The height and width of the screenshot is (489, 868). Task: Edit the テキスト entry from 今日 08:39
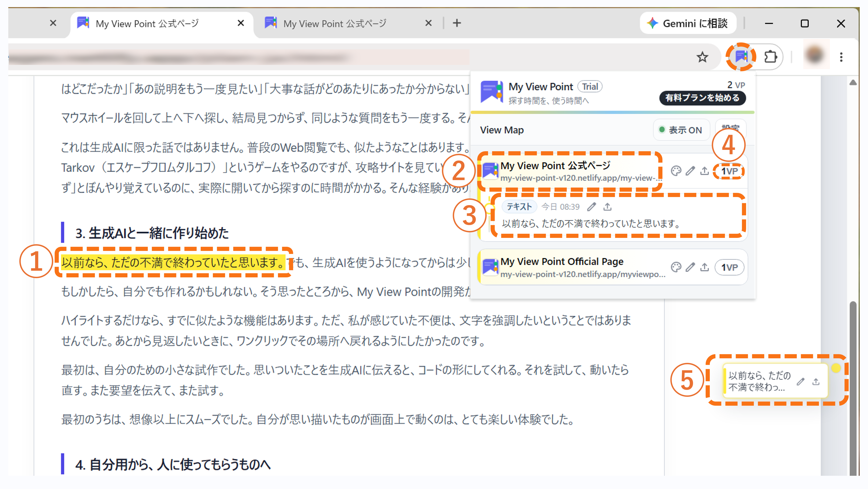pos(591,207)
